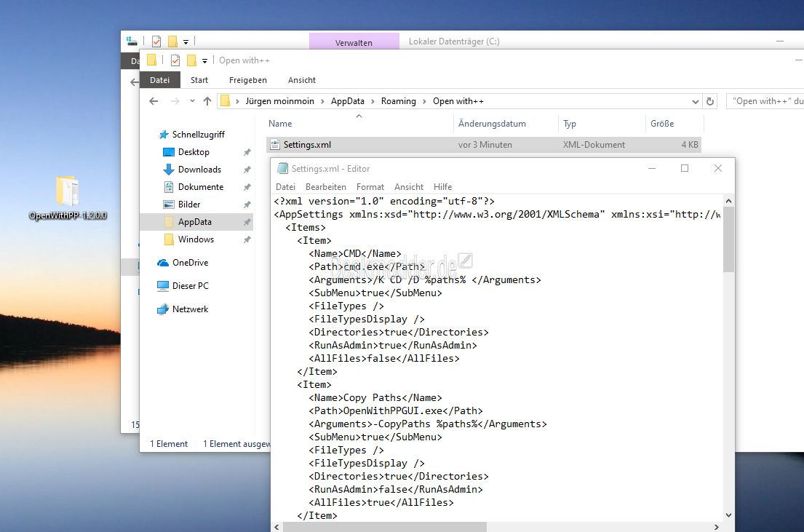Click the New folder icon in the Open with++ title bar
This screenshot has width=804, height=532.
click(192, 60)
